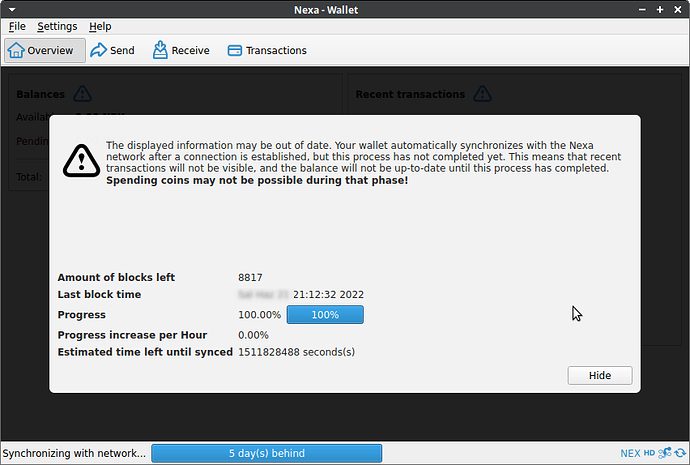This screenshot has width=690, height=465.
Task: Click the 'Spending coins may not be possible' warning text
Action: [257, 180]
